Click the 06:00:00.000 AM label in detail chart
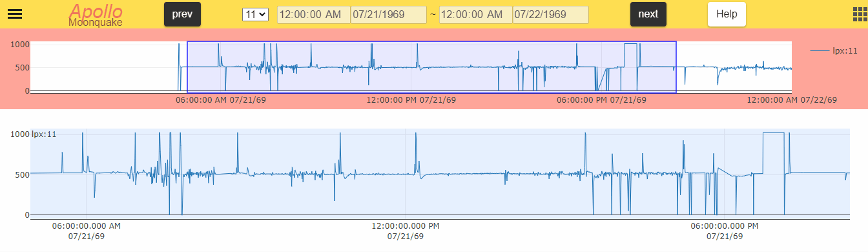 click(x=86, y=231)
